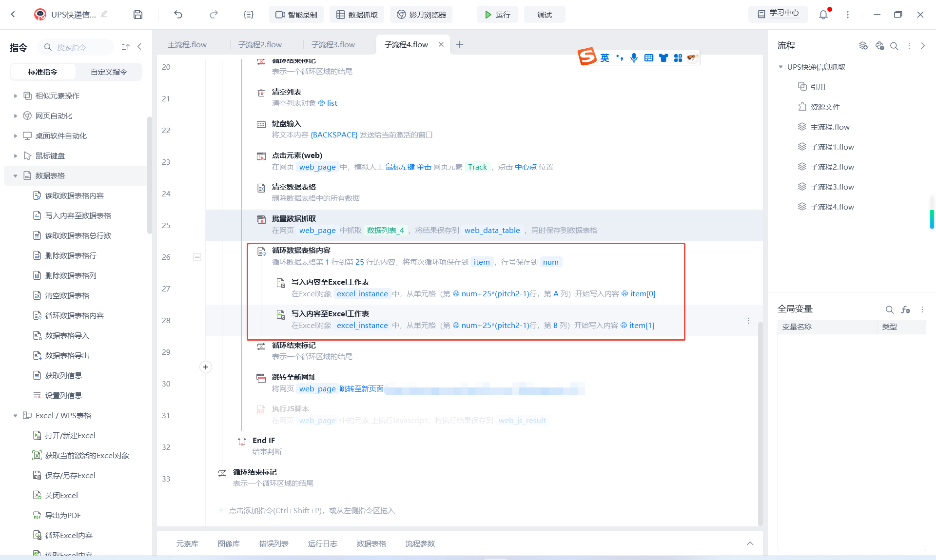The width and height of the screenshot is (936, 560).
Task: Open 影刀浏览器 button
Action: (421, 15)
